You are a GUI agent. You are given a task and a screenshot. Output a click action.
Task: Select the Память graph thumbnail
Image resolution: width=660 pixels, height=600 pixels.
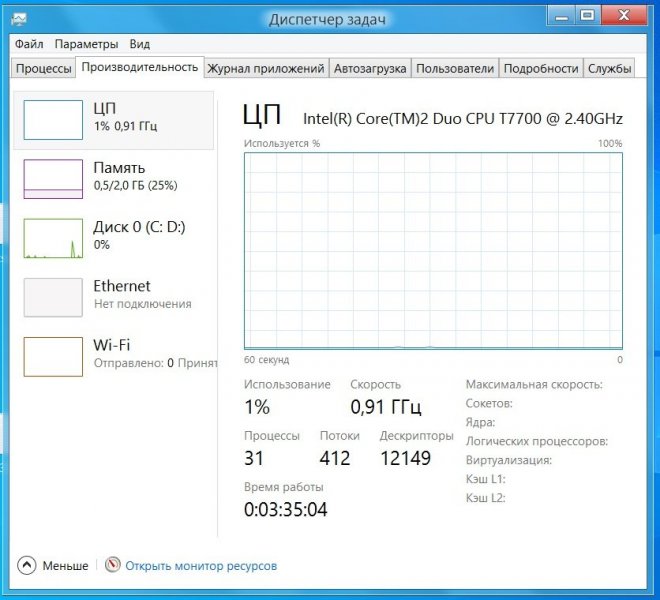[53, 179]
